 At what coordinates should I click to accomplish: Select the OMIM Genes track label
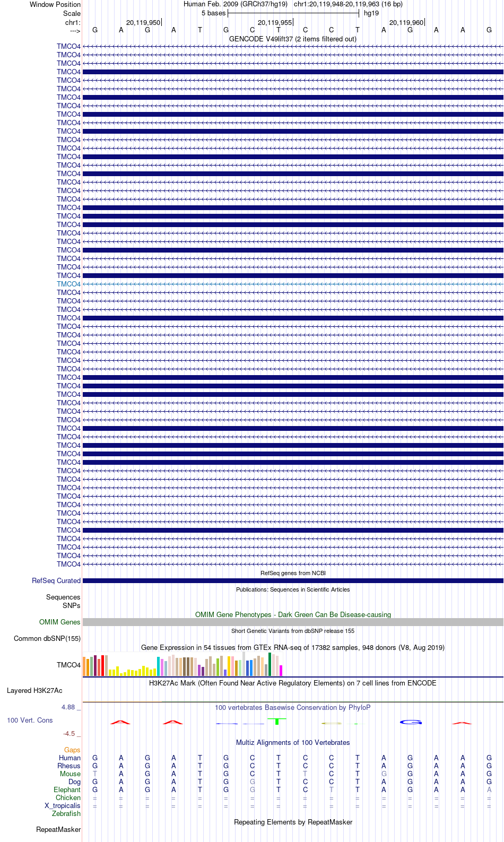pos(60,622)
